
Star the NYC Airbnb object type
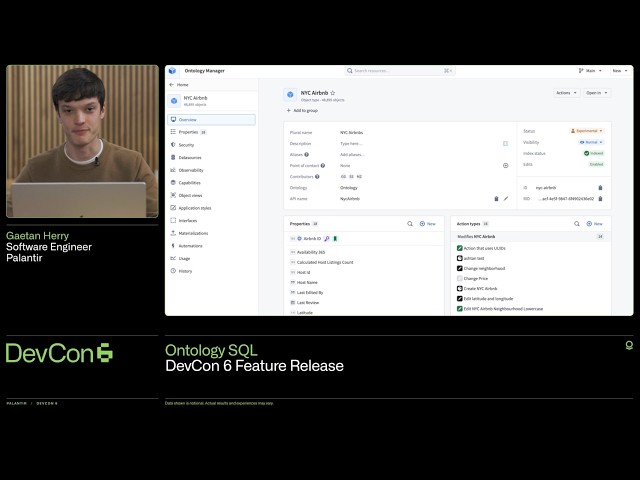point(333,93)
